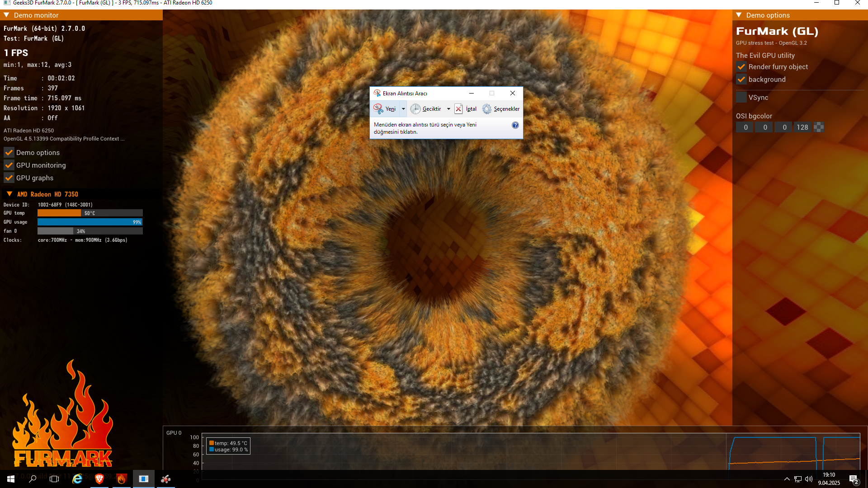
Task: Open the Geciktir delay dropdown arrow
Action: pyautogui.click(x=448, y=109)
